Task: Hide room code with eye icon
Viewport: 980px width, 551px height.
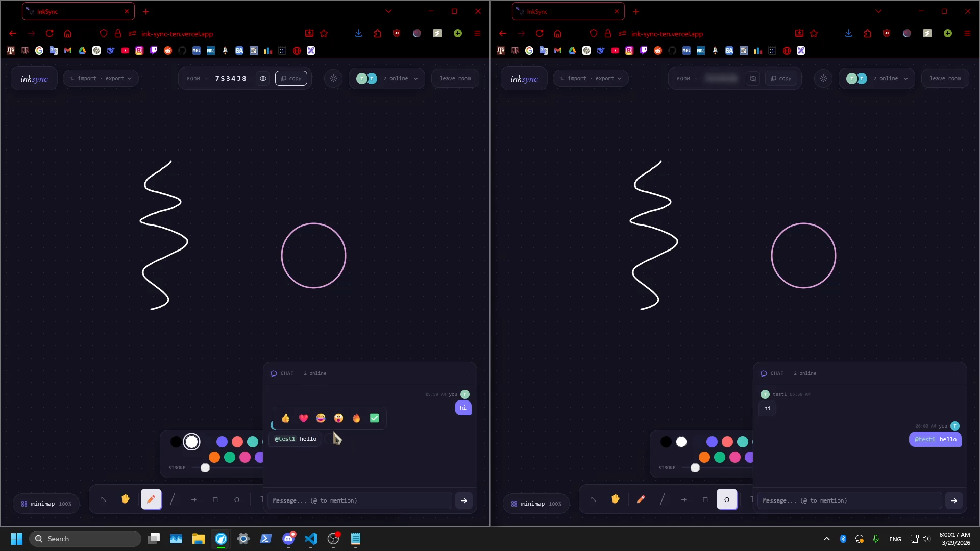Action: 263,79
